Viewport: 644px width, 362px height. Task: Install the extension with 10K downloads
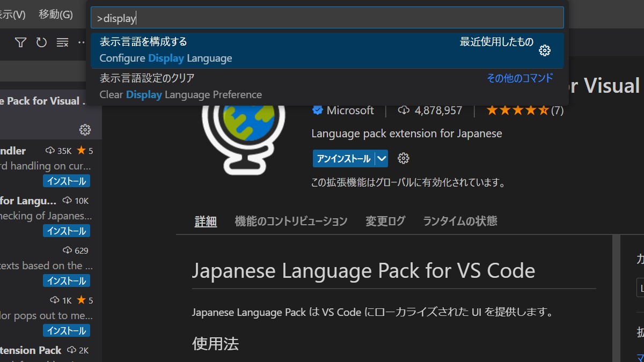point(67,231)
